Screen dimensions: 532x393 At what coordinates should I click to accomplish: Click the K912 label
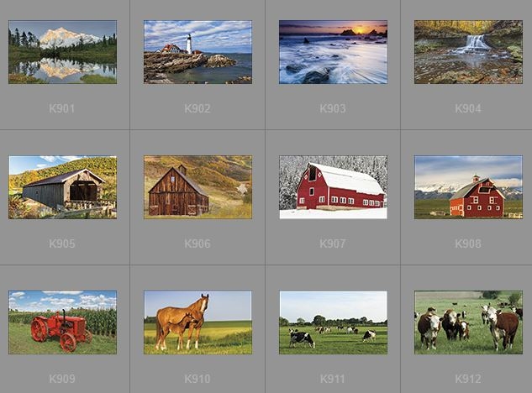click(x=468, y=379)
